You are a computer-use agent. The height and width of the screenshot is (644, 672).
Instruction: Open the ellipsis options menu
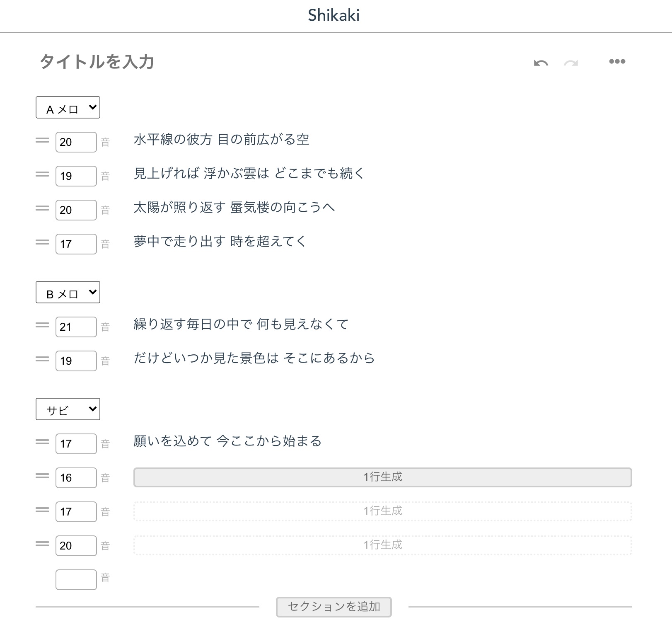[617, 61]
